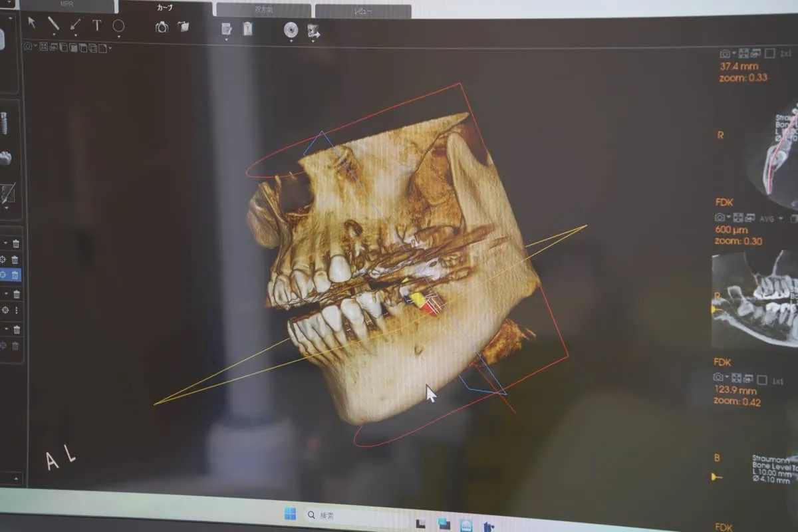Click the 1x1 layout label above the 123.9 mm readout
The height and width of the screenshot is (532, 798).
pyautogui.click(x=777, y=381)
